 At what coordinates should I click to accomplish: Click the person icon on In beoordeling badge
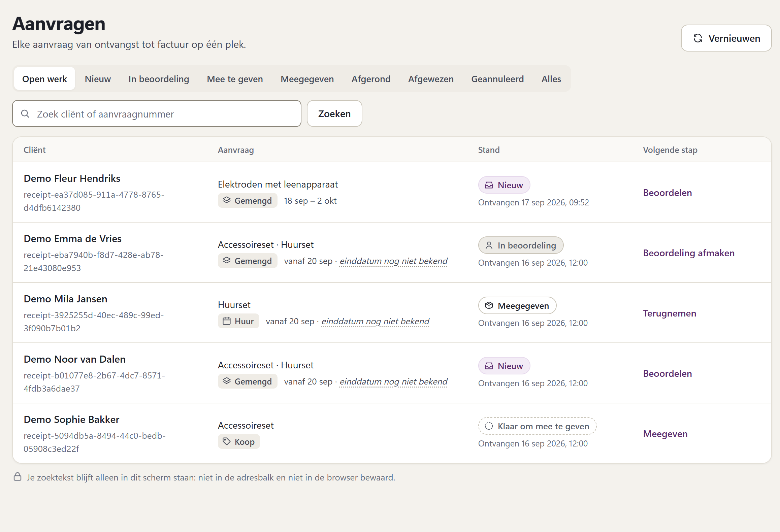[489, 245]
